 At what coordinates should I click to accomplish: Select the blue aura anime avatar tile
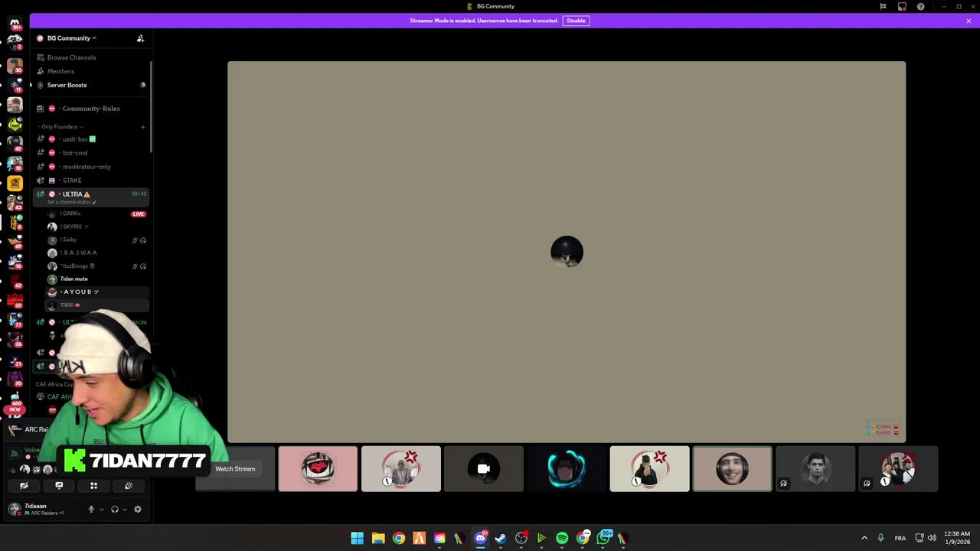tap(567, 468)
